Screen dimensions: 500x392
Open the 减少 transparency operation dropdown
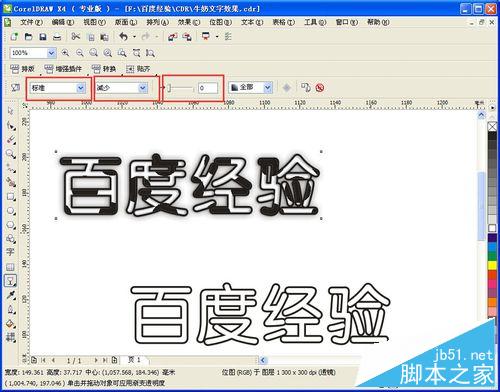[143, 88]
